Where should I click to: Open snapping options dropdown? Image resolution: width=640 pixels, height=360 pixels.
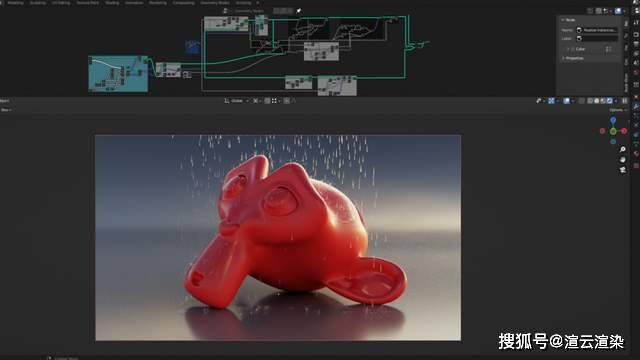pyautogui.click(x=276, y=101)
